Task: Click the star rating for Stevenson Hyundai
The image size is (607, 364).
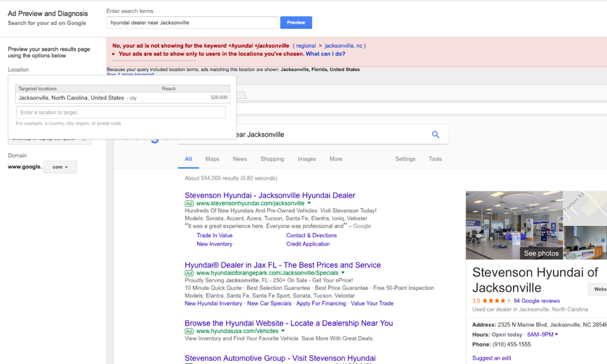Action: [x=497, y=301]
